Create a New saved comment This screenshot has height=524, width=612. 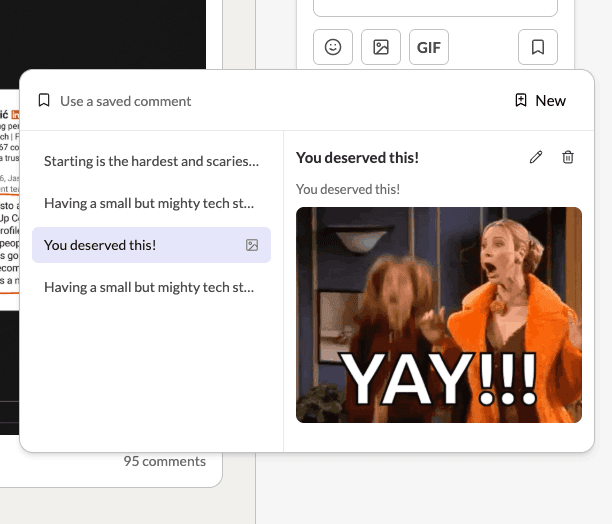tap(541, 101)
